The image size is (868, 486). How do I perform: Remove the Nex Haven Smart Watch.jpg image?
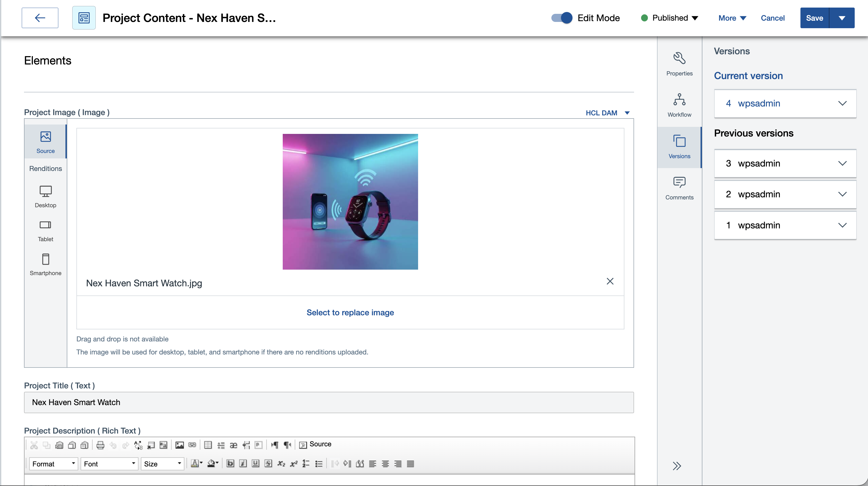(610, 281)
